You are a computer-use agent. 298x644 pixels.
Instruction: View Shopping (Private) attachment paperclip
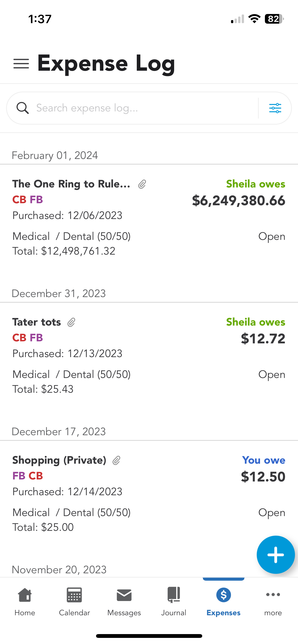[116, 460]
